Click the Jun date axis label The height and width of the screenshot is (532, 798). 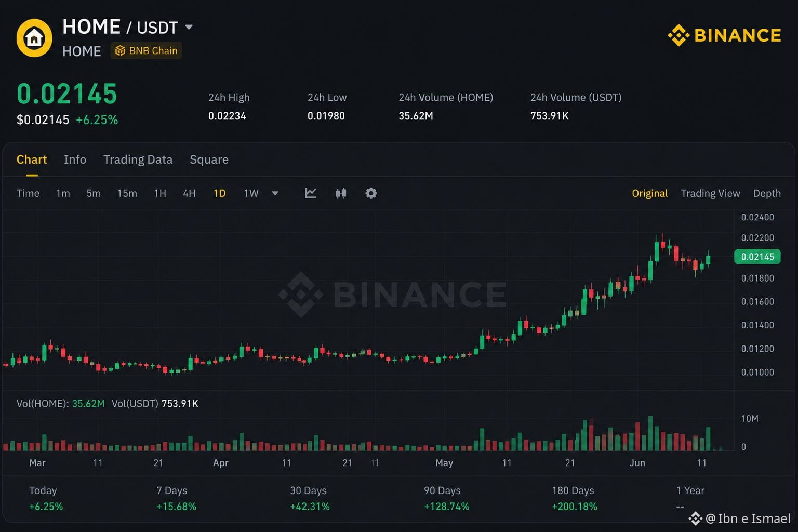pyautogui.click(x=637, y=463)
